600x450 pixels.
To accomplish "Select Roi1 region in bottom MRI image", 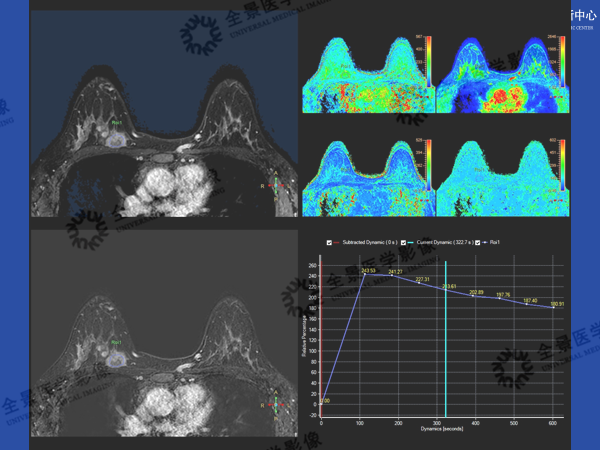I will pos(117,354).
